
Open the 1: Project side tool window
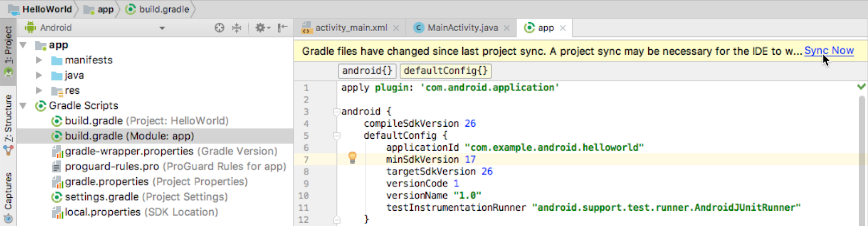pyautogui.click(x=8, y=51)
